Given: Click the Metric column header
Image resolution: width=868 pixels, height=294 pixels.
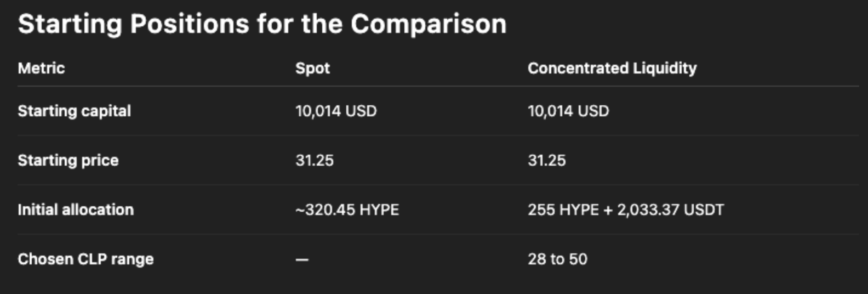Looking at the screenshot, I should [41, 68].
